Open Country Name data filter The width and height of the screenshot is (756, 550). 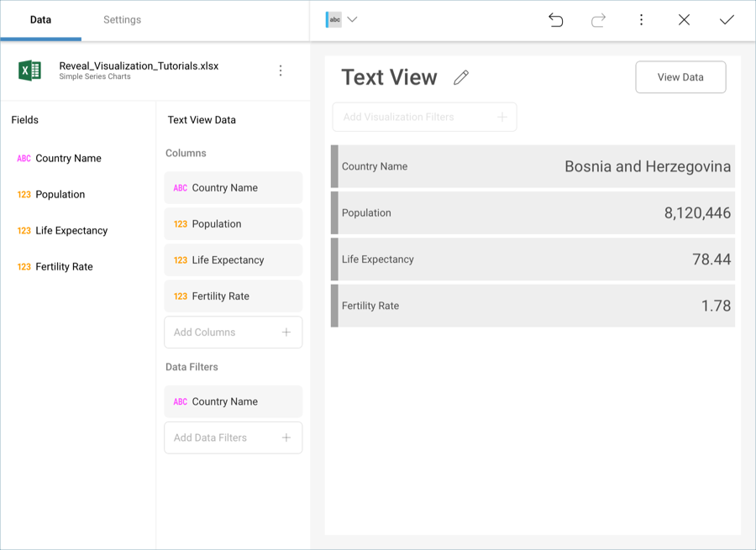(x=233, y=402)
